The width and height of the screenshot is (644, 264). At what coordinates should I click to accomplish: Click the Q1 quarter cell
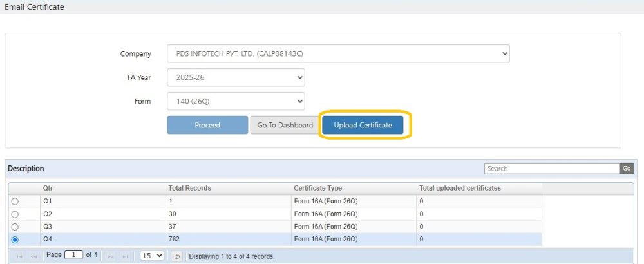tap(102, 202)
